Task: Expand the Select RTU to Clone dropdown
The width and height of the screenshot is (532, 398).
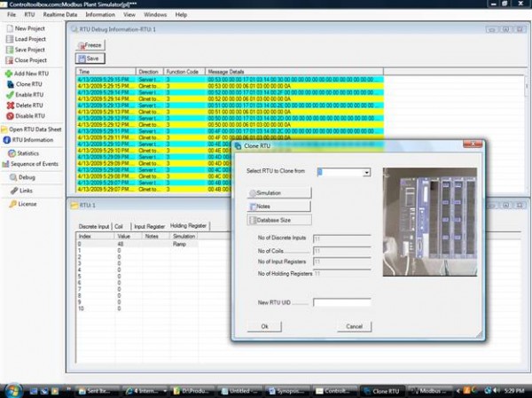Action: pos(366,173)
